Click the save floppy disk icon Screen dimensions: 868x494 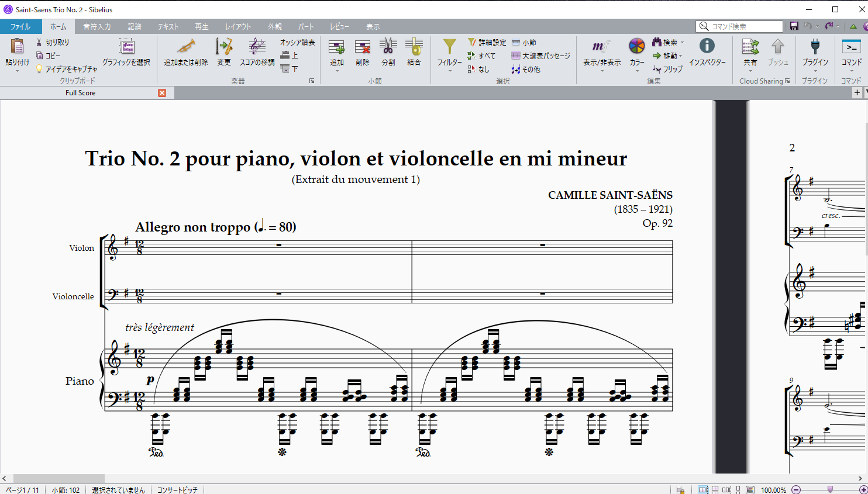pos(794,26)
